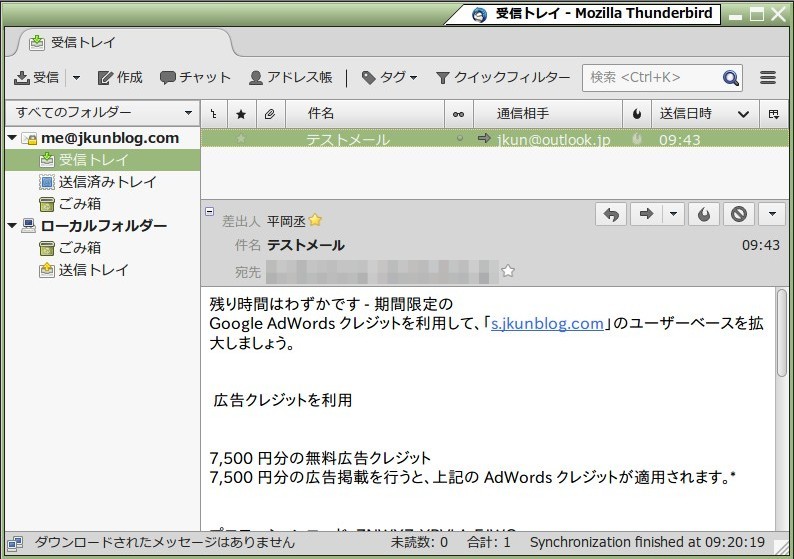
Task: Select 受信トレイ folder in the sidebar
Action: [x=103, y=160]
